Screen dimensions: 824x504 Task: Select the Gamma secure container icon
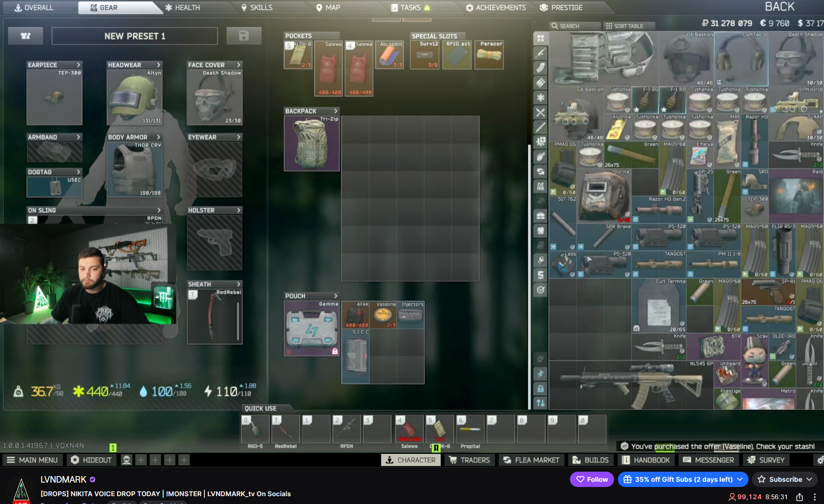(312, 329)
